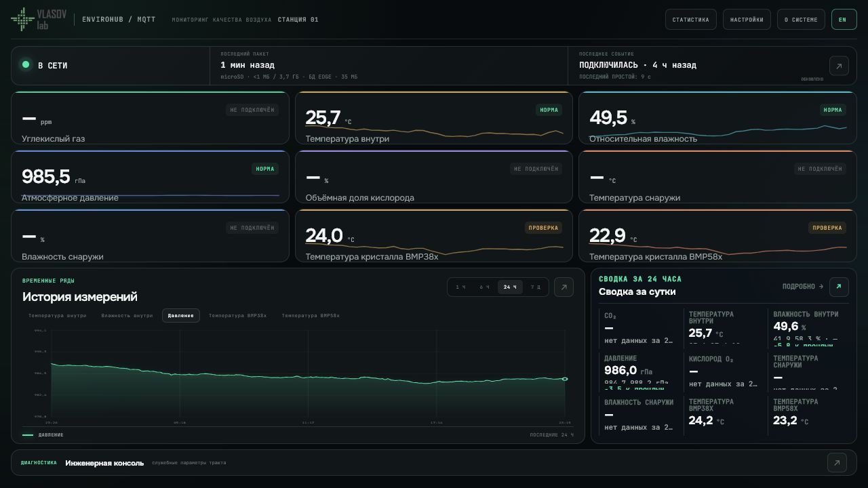
Task: Open the Температура внутри sensor card
Action: pos(434,118)
